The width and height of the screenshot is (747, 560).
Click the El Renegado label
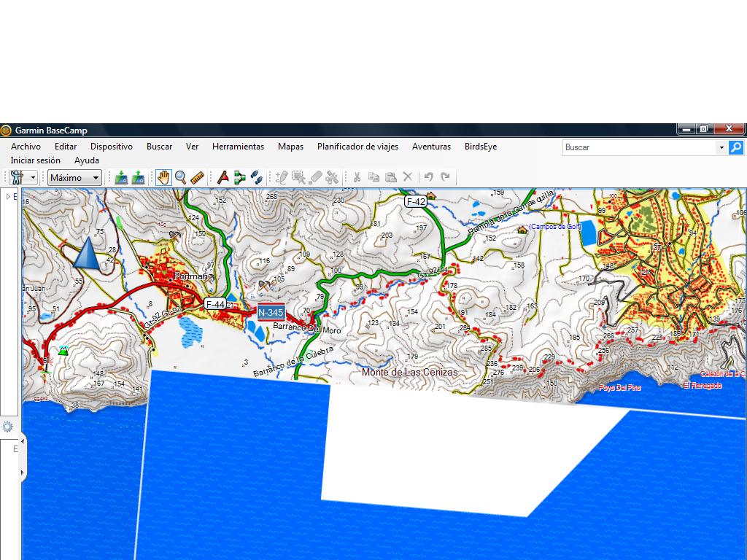click(x=703, y=385)
